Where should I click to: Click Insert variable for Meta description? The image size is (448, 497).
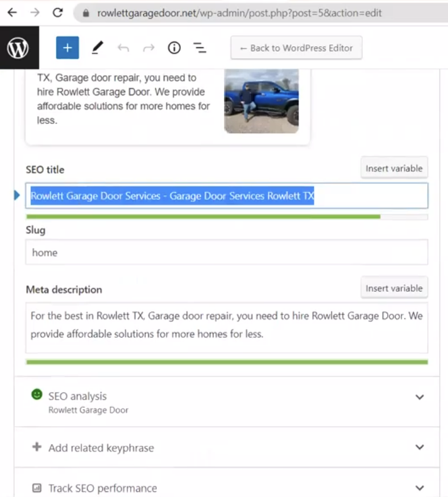[x=394, y=288]
